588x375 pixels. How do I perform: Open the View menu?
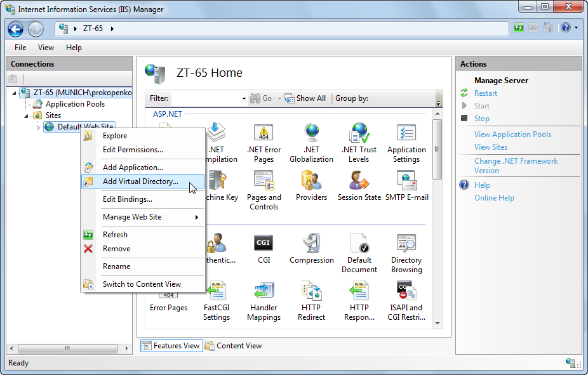coord(46,48)
